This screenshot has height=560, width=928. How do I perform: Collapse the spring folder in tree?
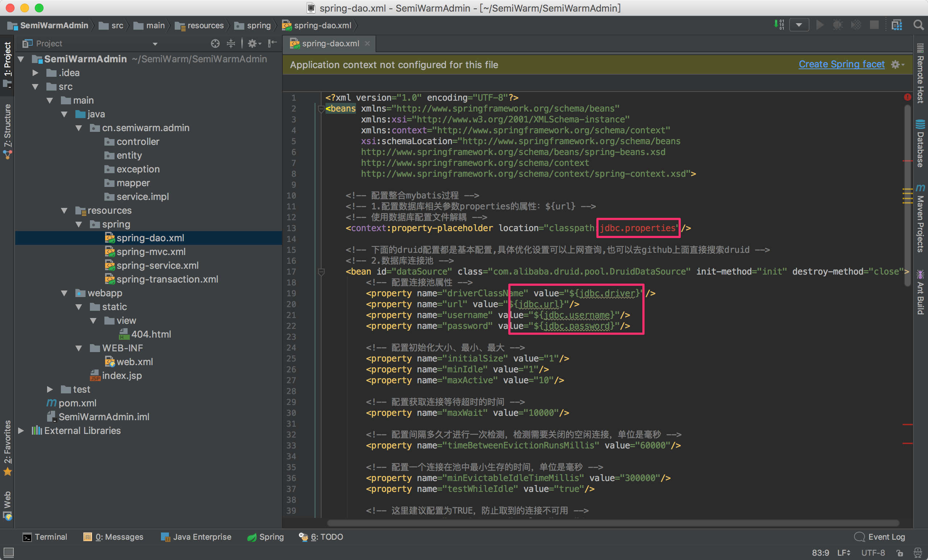[79, 224]
